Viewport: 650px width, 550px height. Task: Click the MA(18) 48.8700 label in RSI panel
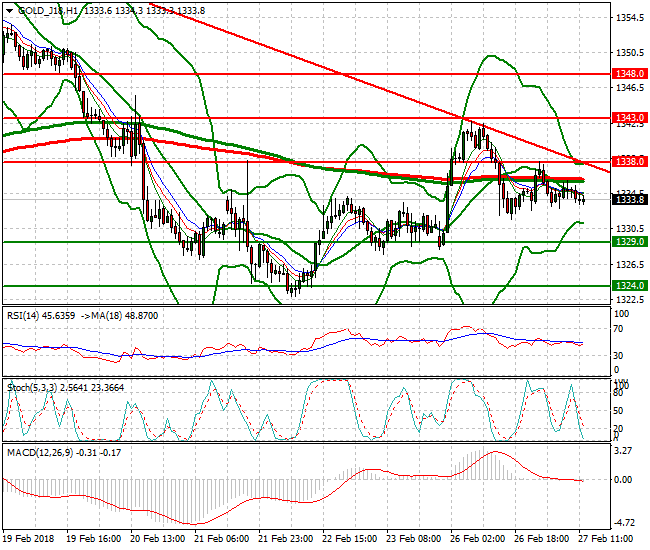(124, 316)
